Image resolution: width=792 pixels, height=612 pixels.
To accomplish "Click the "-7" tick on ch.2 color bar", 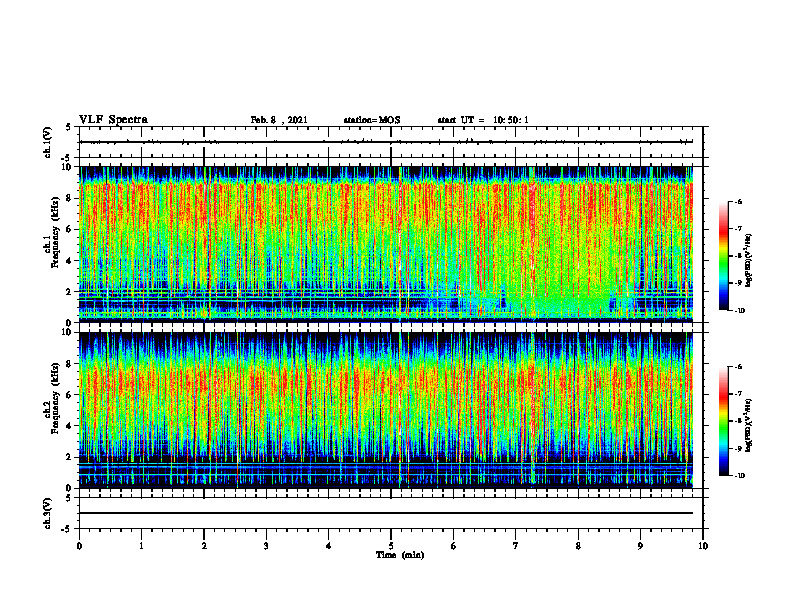I will (738, 394).
